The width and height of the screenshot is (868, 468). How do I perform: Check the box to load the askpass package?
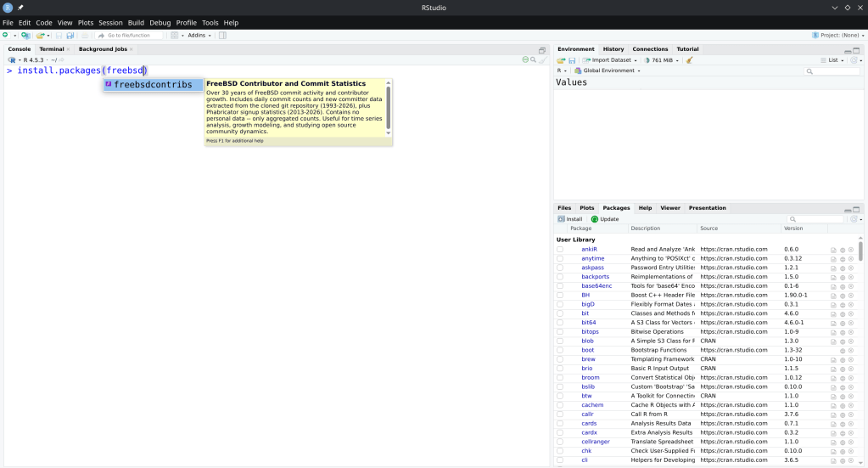point(560,268)
